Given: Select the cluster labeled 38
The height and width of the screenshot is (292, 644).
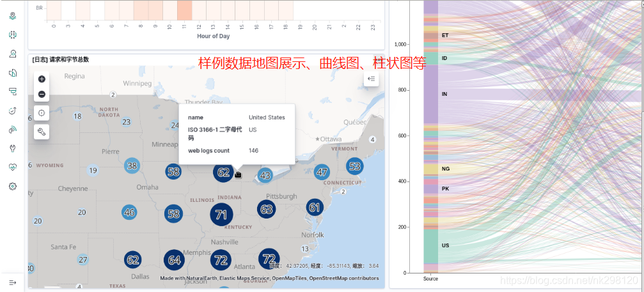Looking at the screenshot, I should pos(132,165).
